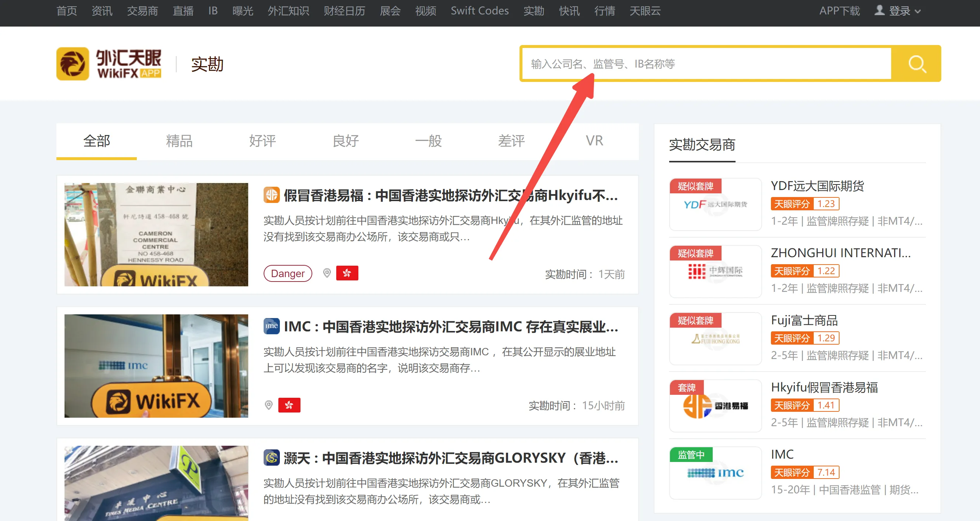Click 实勘时间: 15小时前 text
This screenshot has width=980, height=521.
coord(577,406)
